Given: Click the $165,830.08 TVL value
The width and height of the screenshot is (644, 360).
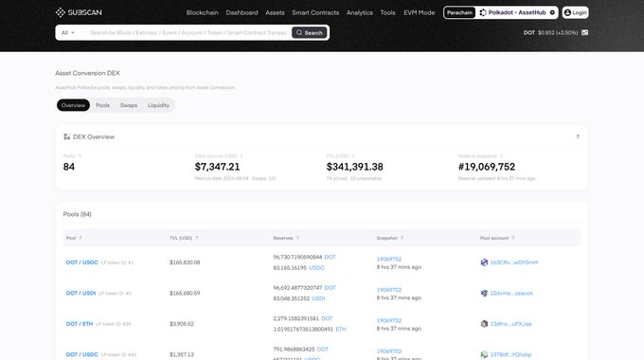Looking at the screenshot, I should pos(185,262).
